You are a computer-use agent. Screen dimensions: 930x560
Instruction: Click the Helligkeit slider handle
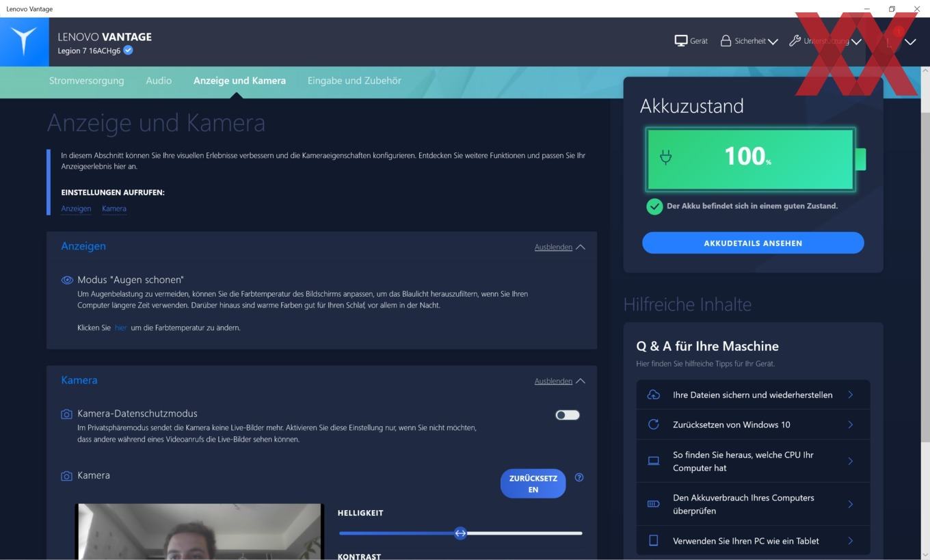coord(460,533)
